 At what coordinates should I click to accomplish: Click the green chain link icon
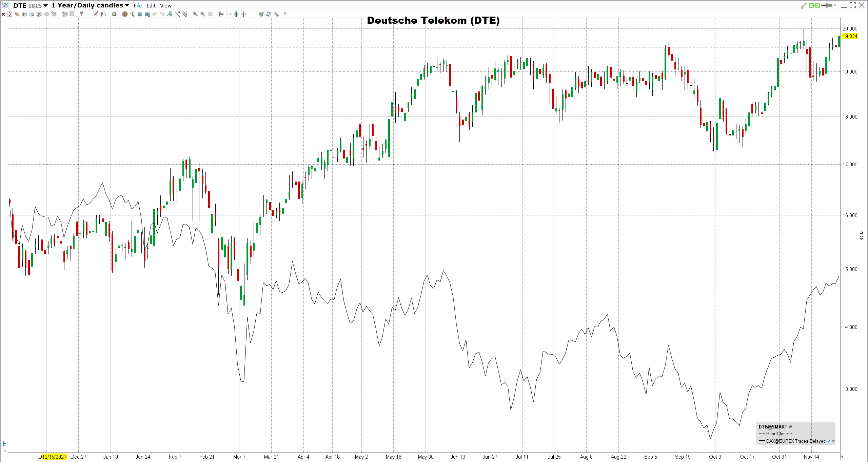[x=814, y=5]
